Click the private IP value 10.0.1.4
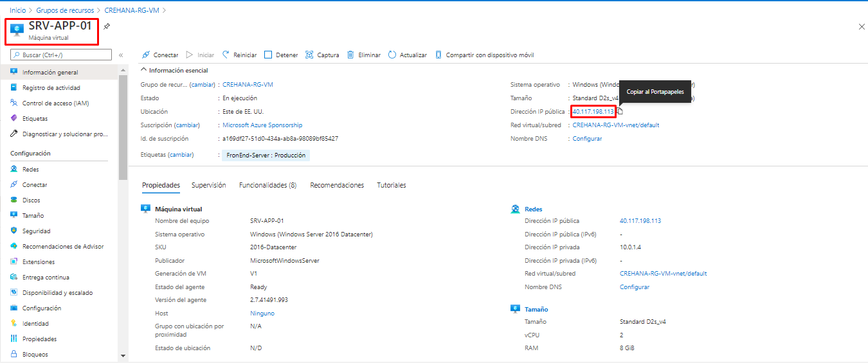This screenshot has width=868, height=363. coord(631,247)
